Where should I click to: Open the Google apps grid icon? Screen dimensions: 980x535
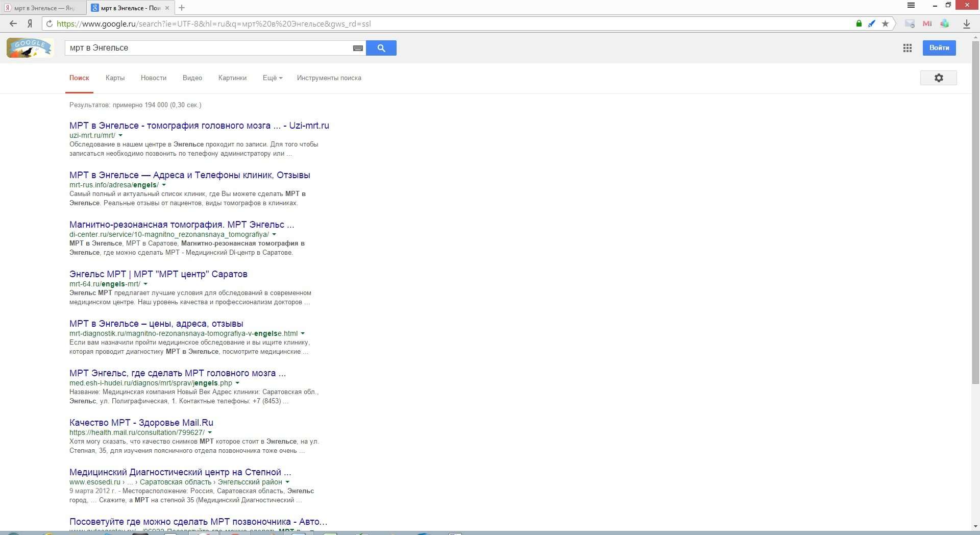point(908,48)
